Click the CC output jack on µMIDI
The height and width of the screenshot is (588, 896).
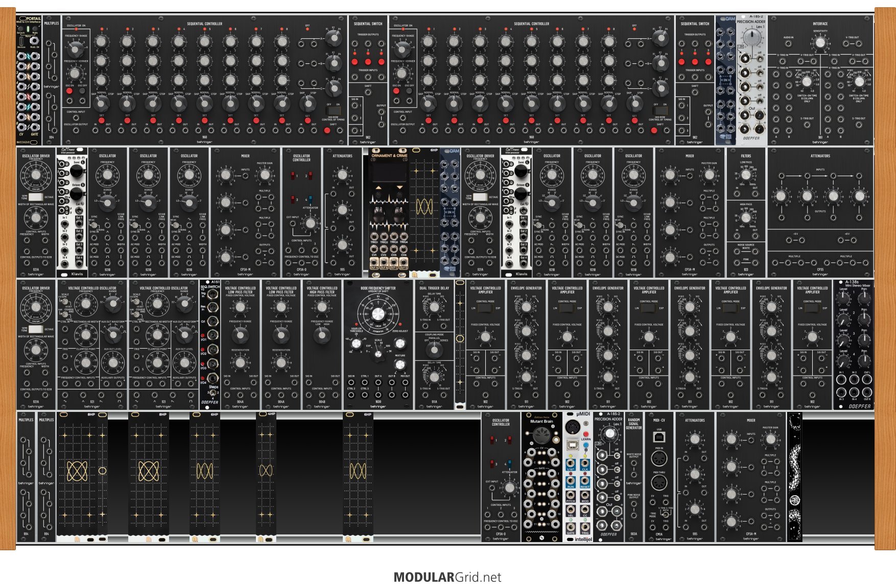coord(585,509)
